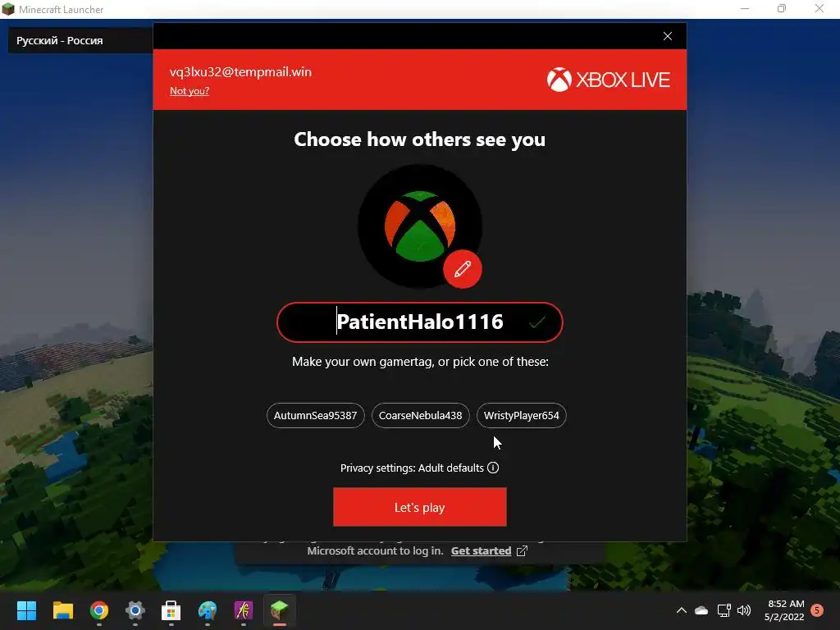Image resolution: width=840 pixels, height=630 pixels.
Task: Close the Xbox Live sign-in dialog
Action: [x=668, y=36]
